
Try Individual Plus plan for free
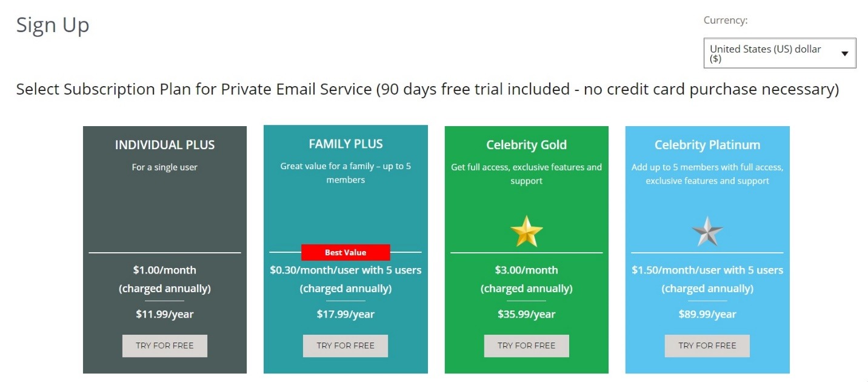click(165, 346)
